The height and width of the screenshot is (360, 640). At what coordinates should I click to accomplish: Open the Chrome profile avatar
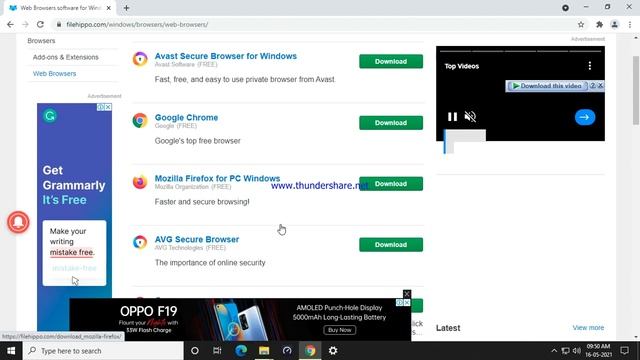point(614,24)
